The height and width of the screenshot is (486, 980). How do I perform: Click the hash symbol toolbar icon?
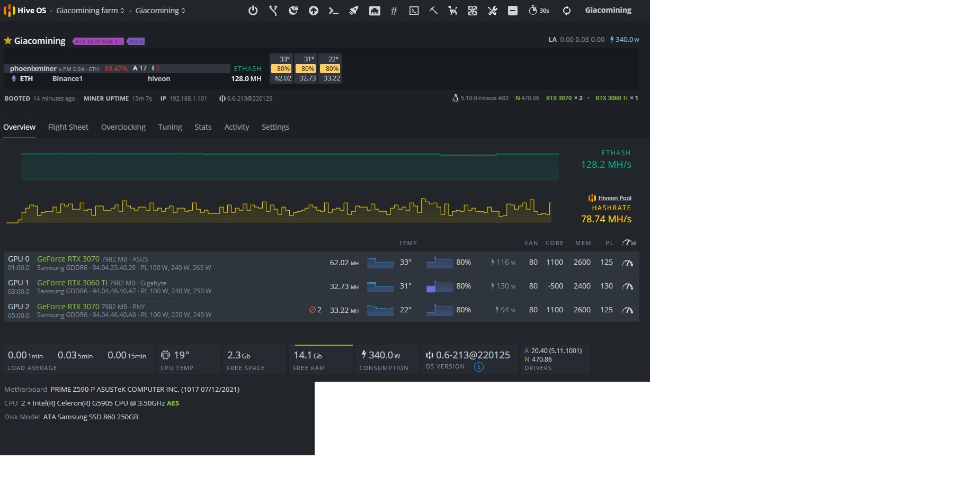[394, 11]
